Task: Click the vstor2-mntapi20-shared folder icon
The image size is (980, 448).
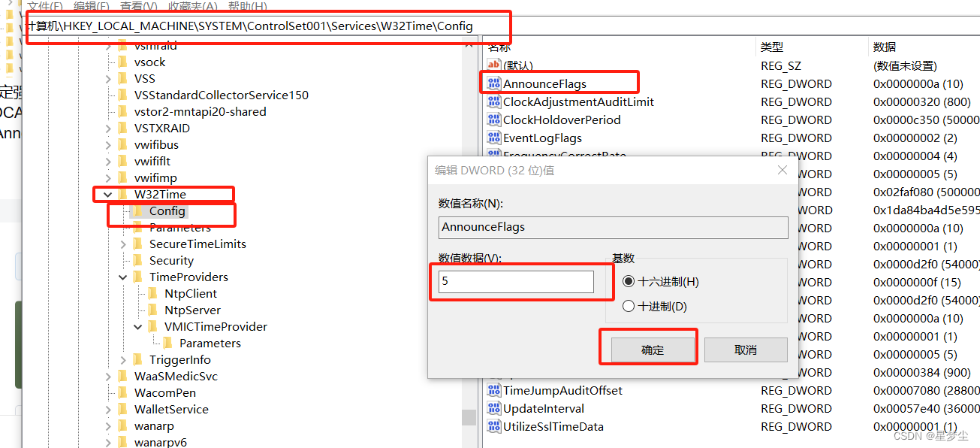Action: (122, 111)
